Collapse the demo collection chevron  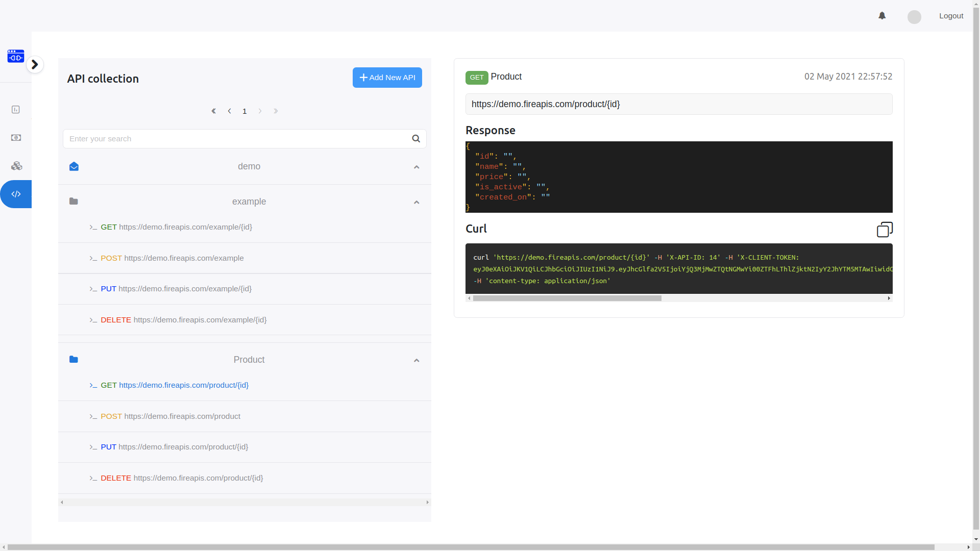[416, 167]
